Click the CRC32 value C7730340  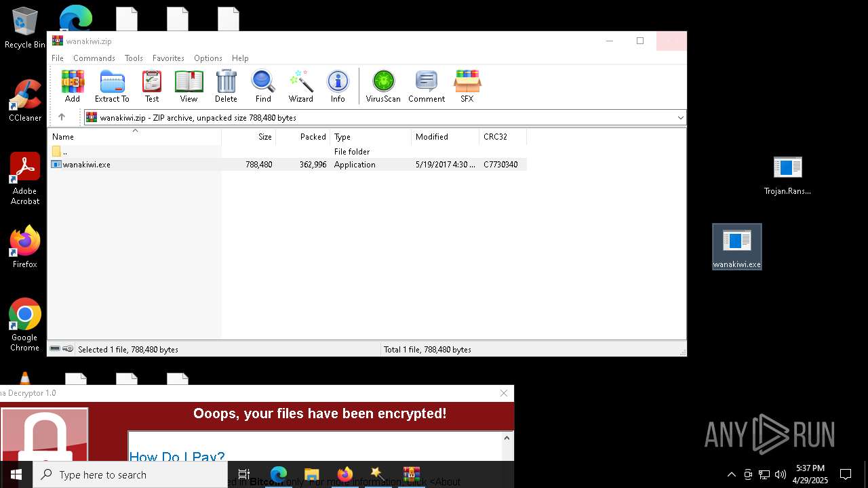tap(500, 165)
